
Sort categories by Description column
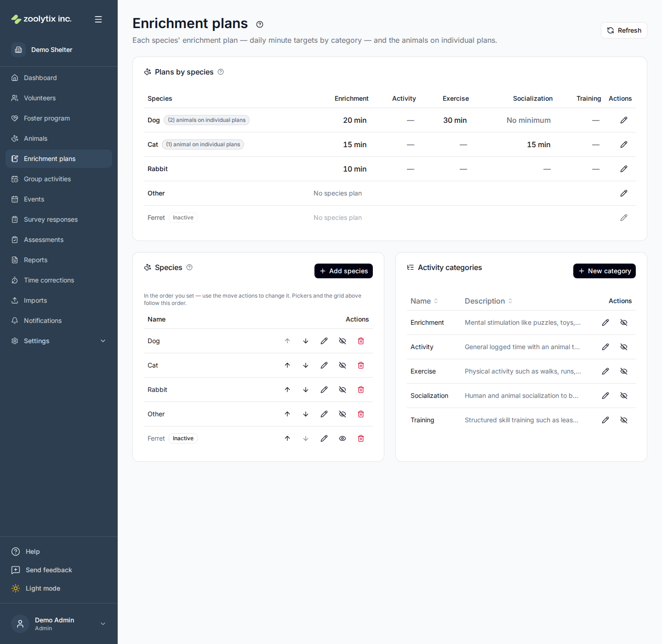pos(489,301)
